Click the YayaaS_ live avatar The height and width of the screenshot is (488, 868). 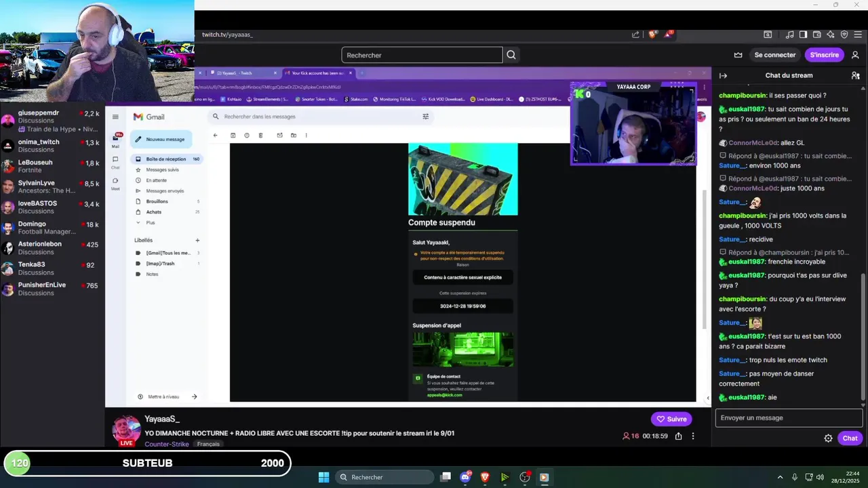(x=126, y=430)
